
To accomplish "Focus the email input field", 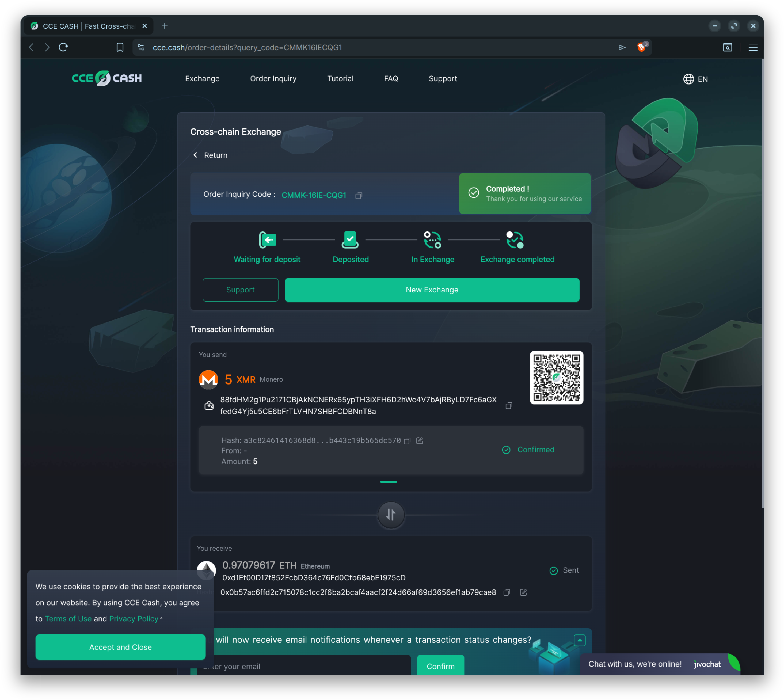I will click(304, 666).
